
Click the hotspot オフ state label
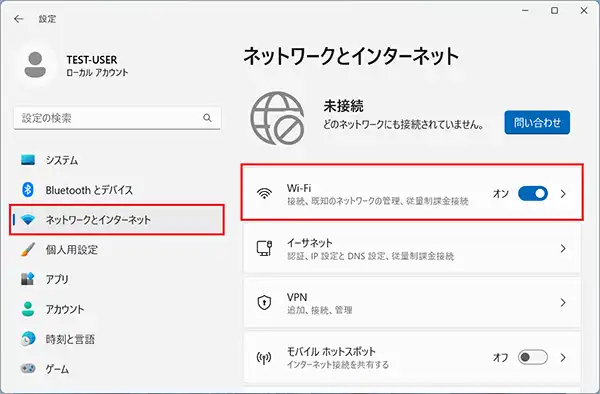pos(501,357)
